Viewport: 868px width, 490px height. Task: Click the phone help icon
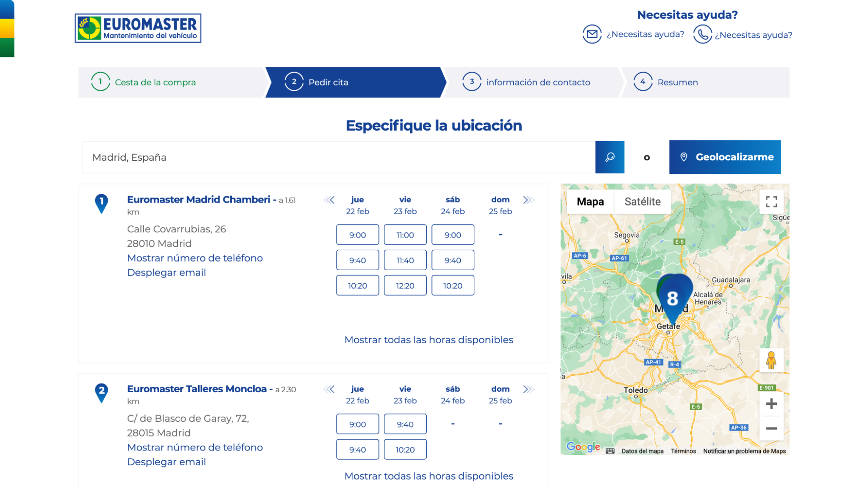tap(703, 34)
